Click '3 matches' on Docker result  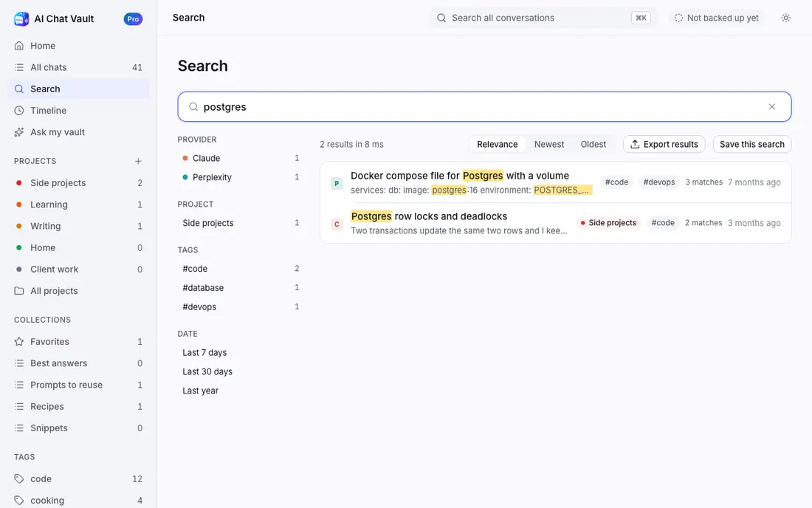pos(703,182)
